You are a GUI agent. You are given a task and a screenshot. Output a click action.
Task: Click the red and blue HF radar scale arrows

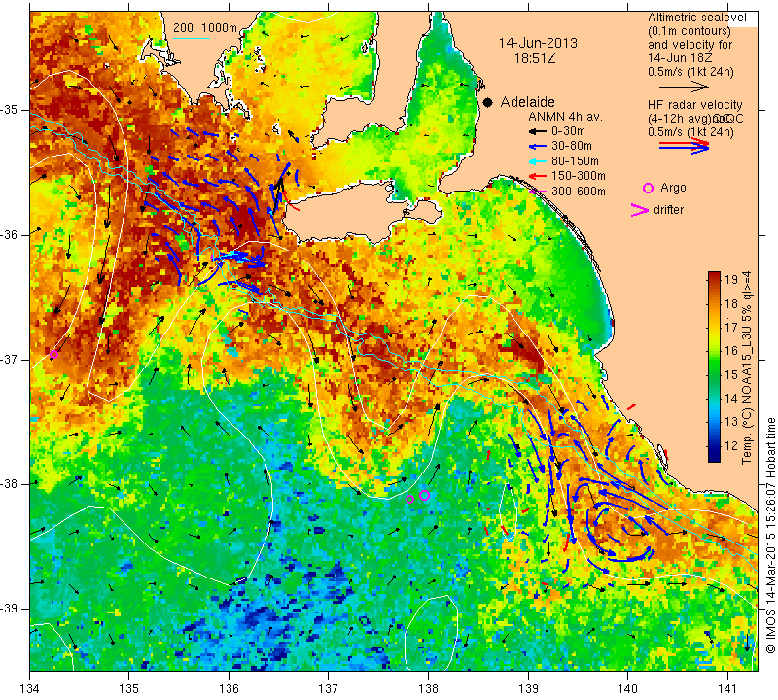pos(685,146)
